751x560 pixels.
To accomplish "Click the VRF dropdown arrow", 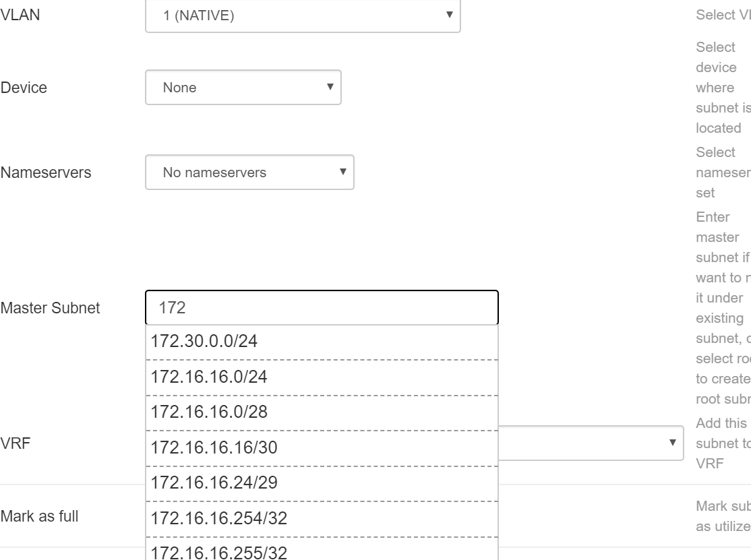I will click(x=673, y=443).
